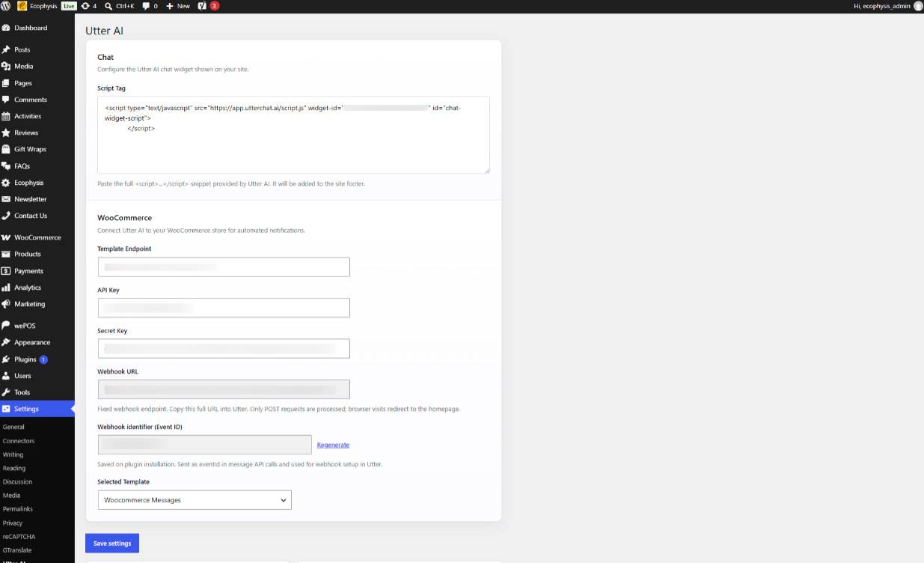Open Permalinks settings submenu item
The height and width of the screenshot is (563, 924).
pos(18,509)
